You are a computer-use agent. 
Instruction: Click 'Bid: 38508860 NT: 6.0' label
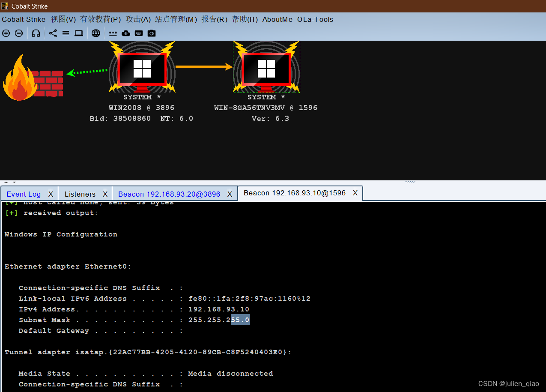(141, 119)
